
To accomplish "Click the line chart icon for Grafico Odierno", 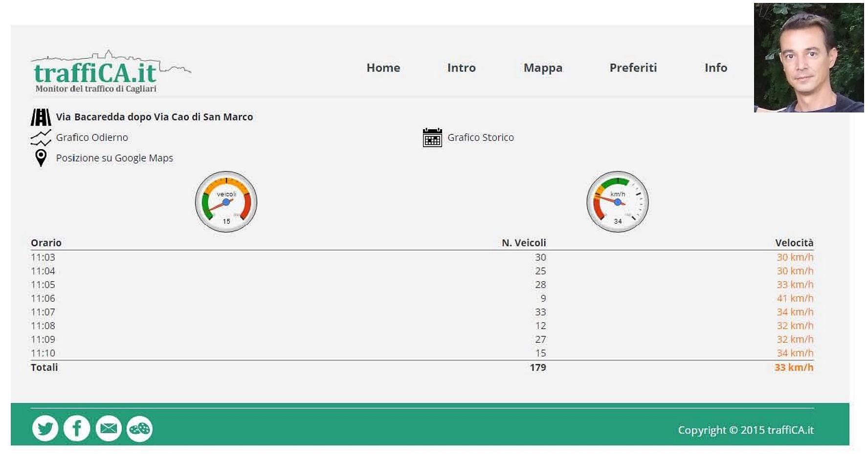I will 41,138.
